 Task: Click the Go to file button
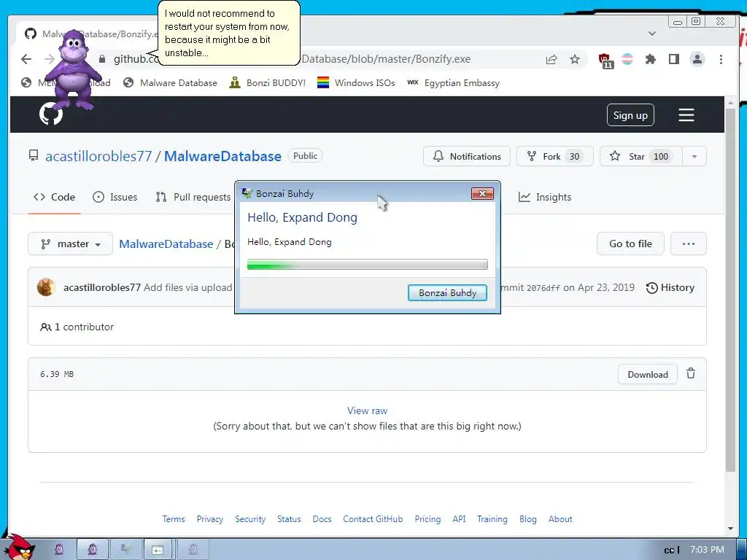(x=630, y=244)
